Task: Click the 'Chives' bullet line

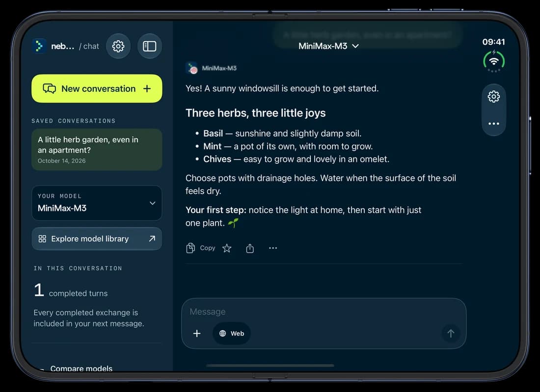Action: coord(296,159)
